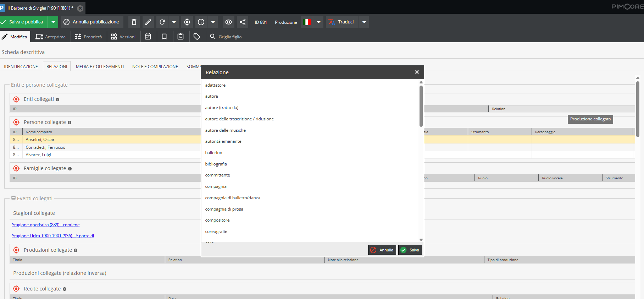
Task: Open the Traduci dropdown arrow
Action: (x=364, y=22)
